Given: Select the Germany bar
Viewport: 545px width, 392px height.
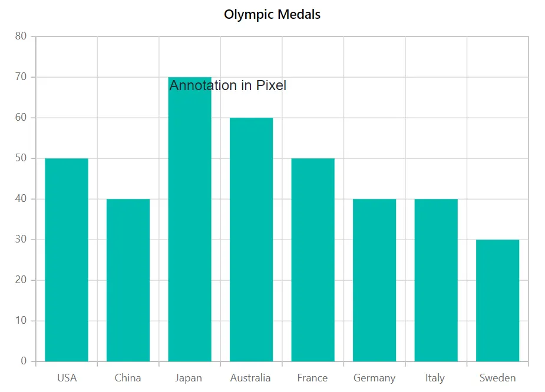Looking at the screenshot, I should pyautogui.click(x=374, y=280).
